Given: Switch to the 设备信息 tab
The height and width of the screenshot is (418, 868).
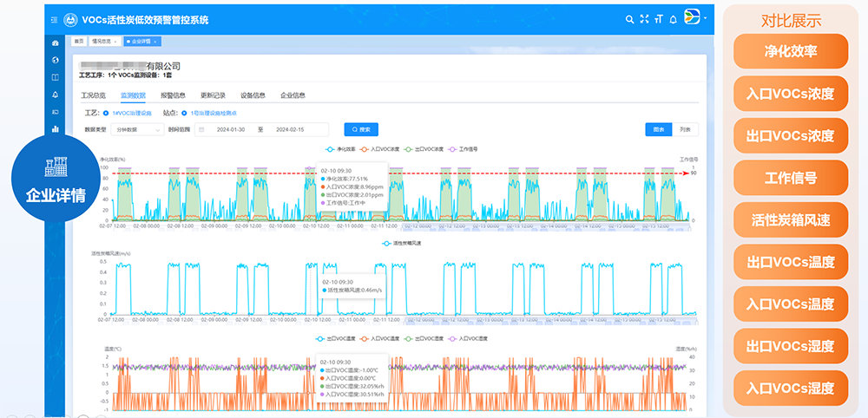Looking at the screenshot, I should click(253, 95).
